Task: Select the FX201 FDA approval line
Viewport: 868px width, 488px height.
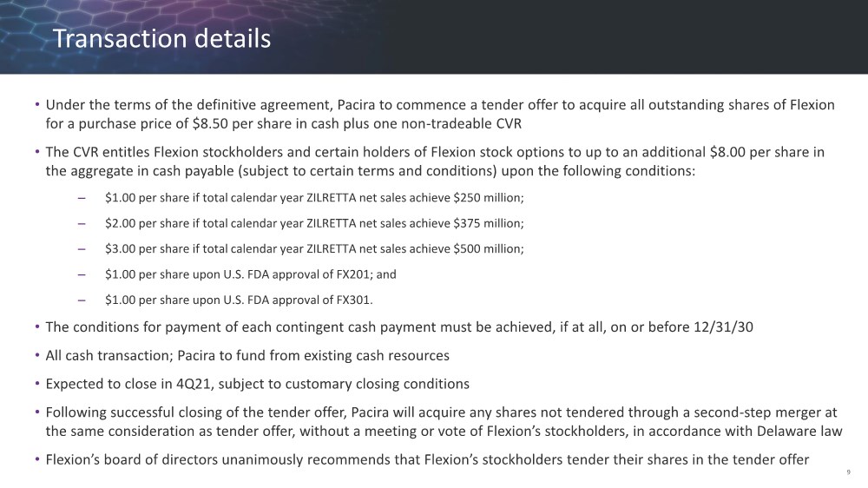Action: tap(251, 274)
